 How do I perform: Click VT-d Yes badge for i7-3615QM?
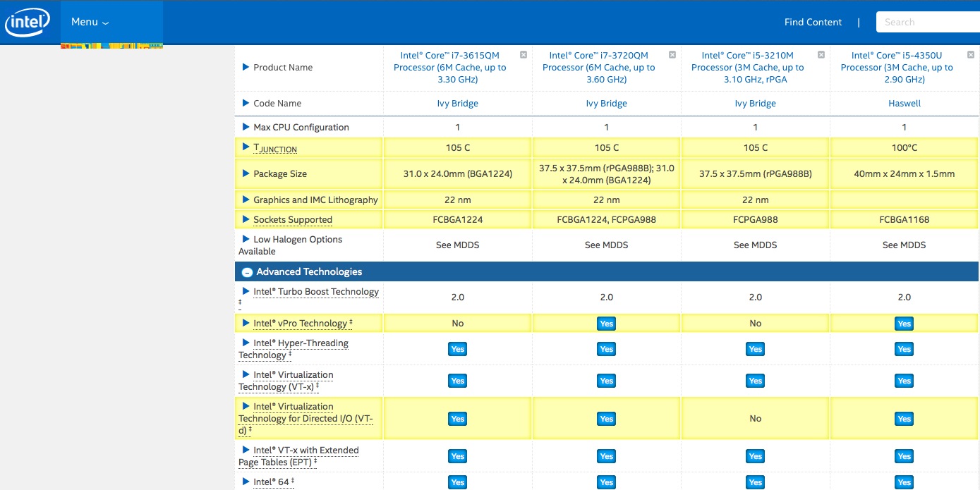tap(457, 419)
